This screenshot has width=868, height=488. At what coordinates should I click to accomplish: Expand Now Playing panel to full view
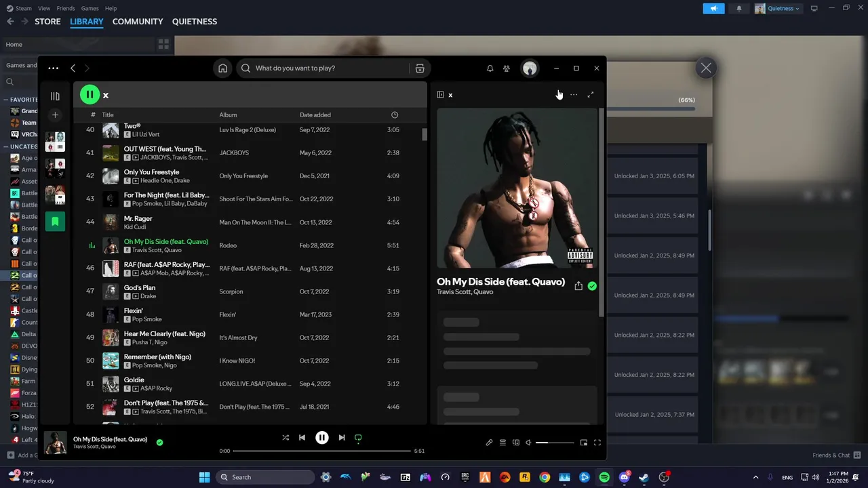[x=591, y=95]
